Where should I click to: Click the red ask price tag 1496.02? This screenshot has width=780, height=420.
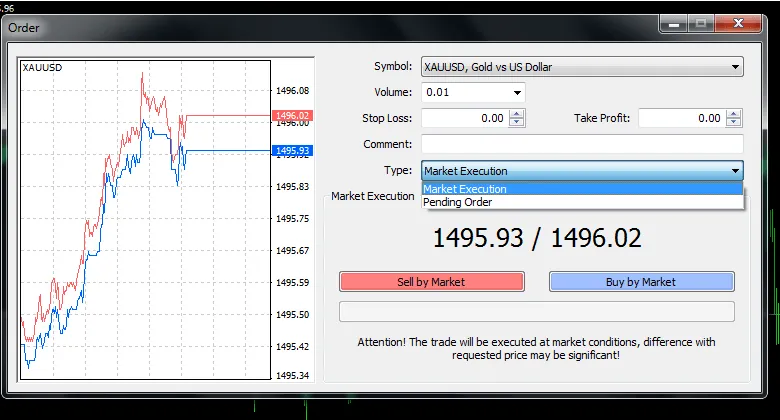292,115
